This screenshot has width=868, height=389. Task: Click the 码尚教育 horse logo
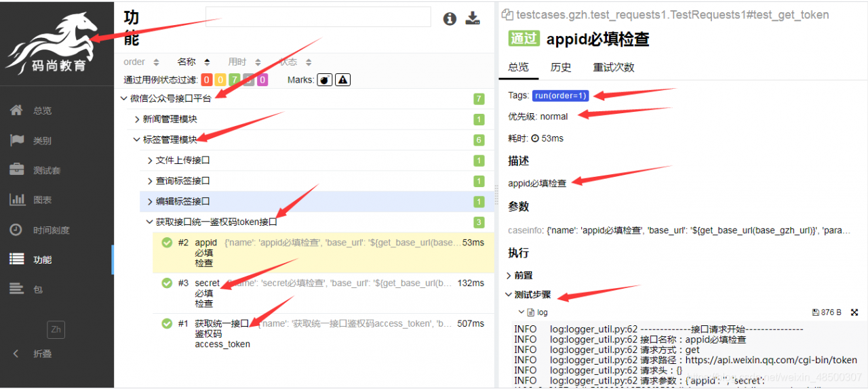(52, 45)
